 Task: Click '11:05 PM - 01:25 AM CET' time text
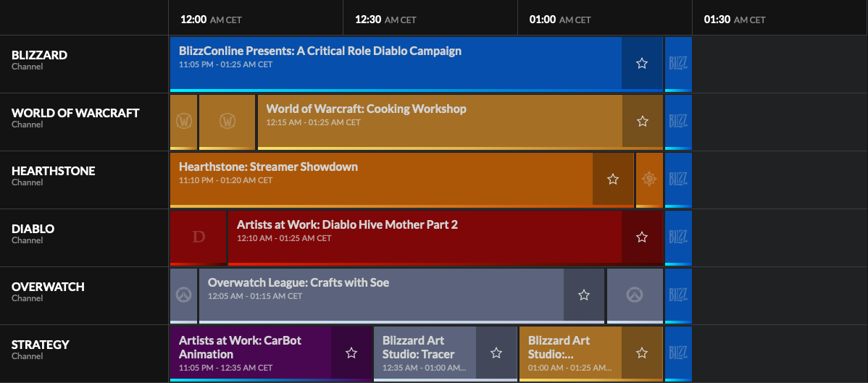click(226, 64)
